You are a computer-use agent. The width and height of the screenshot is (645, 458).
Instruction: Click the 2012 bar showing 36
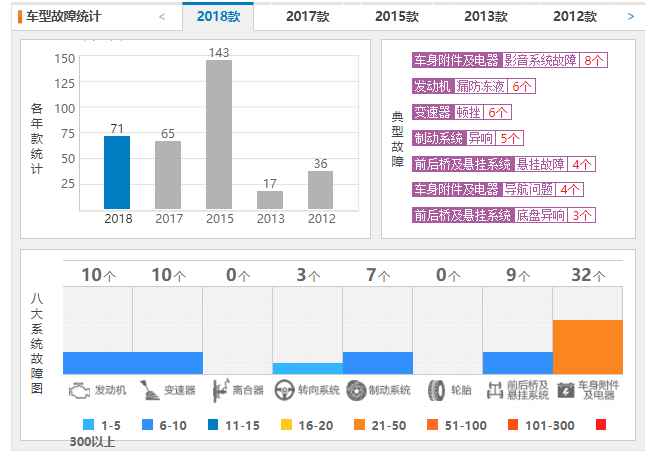pyautogui.click(x=320, y=190)
